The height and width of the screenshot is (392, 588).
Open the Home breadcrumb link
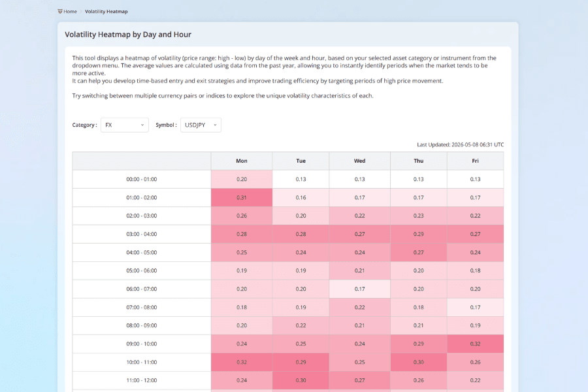tap(70, 12)
